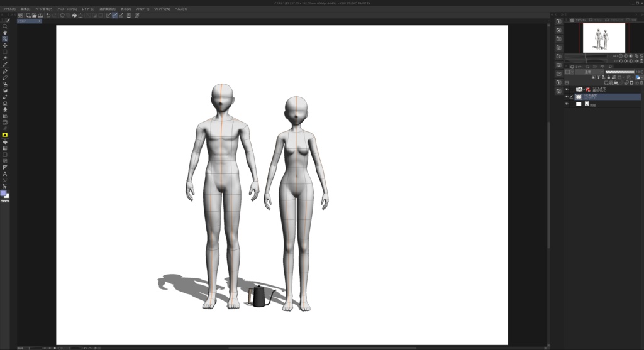Create a new layer folder

(x=616, y=83)
